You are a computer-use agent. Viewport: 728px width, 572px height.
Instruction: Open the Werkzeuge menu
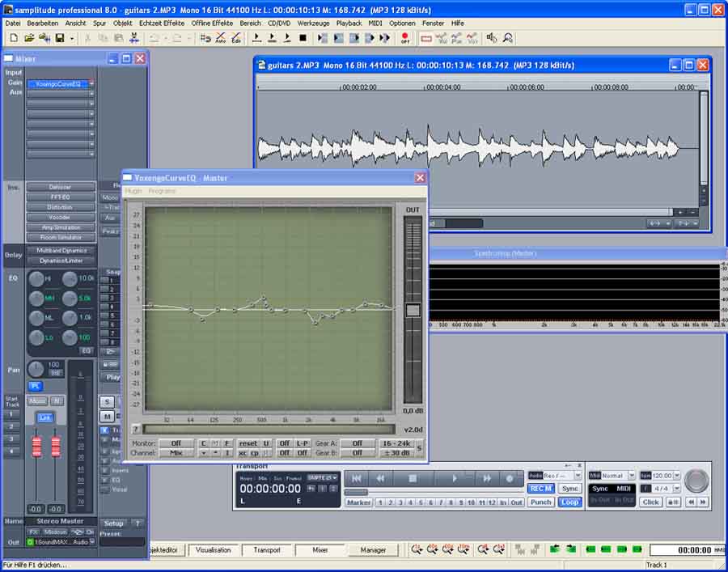click(x=313, y=23)
